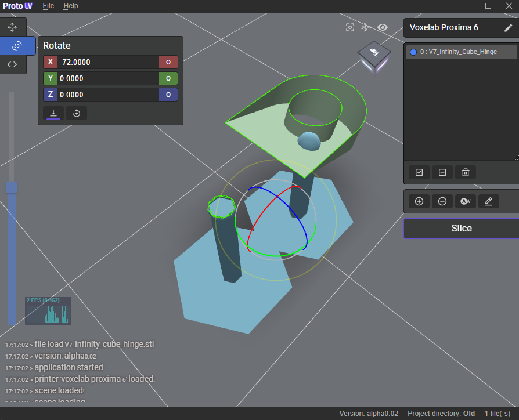Toggle the blue dot of V7_Infinity_Cube_Hinge

413,52
